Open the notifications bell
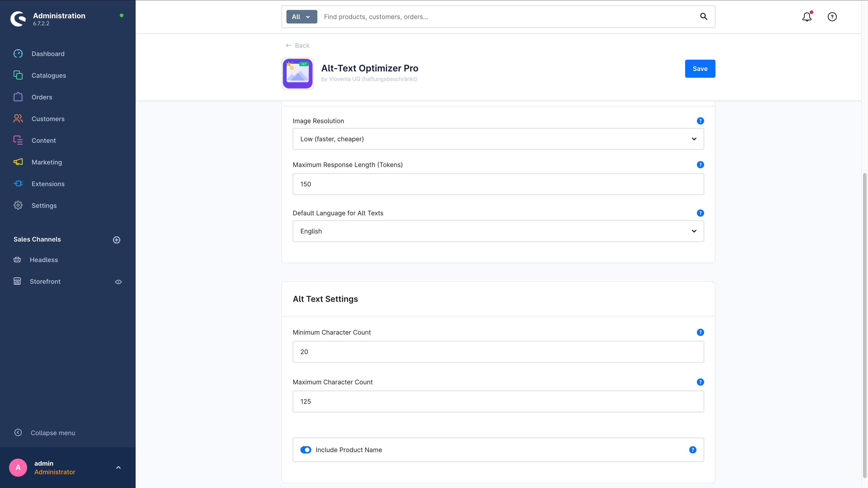Screen dimensions: 868x488 pyautogui.click(x=807, y=17)
